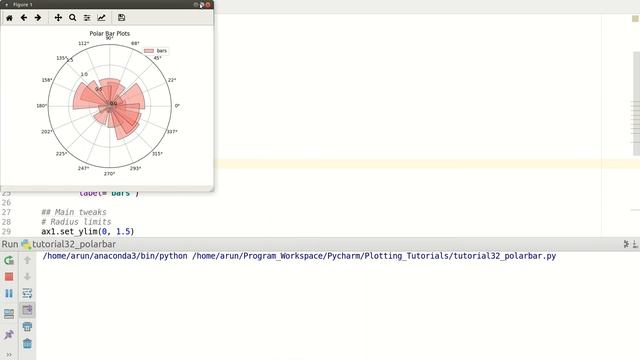The width and height of the screenshot is (640, 360).
Task: Clear all console output
Action: point(27,343)
